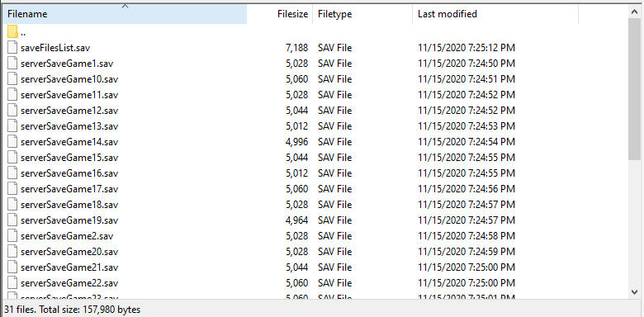Select the serverSaveGame21.sav row
Screen dimensions: 644x317
click(x=315, y=267)
